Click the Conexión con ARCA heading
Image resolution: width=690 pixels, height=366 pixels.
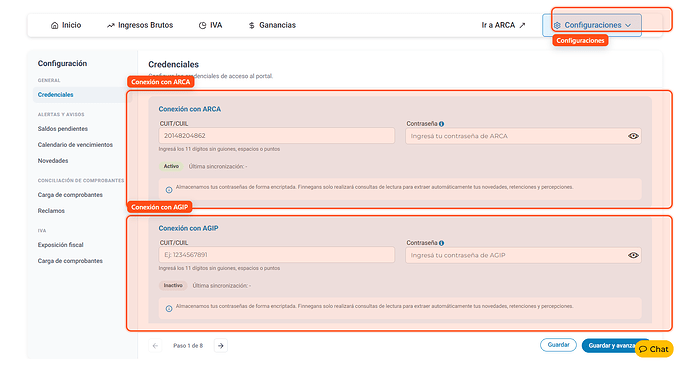[x=190, y=109]
